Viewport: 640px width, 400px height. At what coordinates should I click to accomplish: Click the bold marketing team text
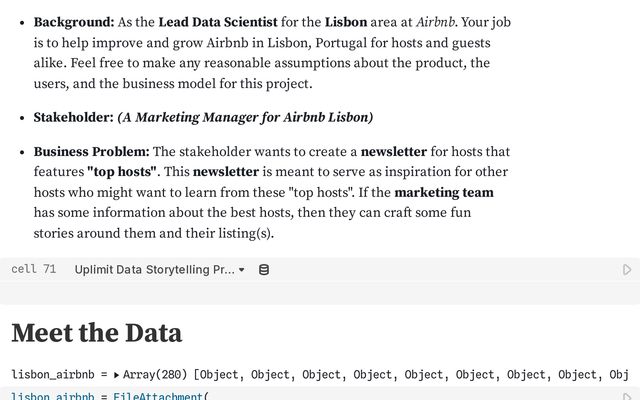(x=444, y=192)
